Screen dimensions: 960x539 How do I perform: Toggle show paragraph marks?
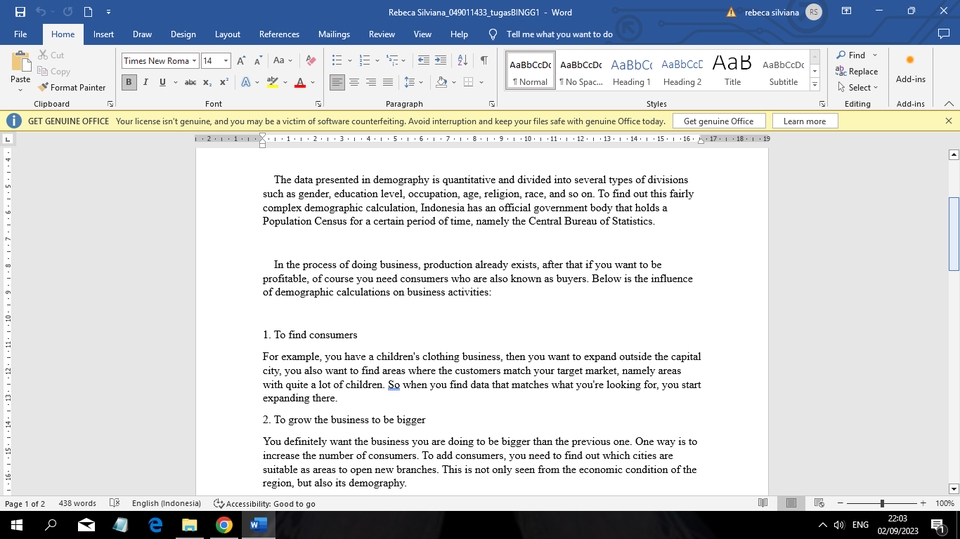click(x=484, y=60)
